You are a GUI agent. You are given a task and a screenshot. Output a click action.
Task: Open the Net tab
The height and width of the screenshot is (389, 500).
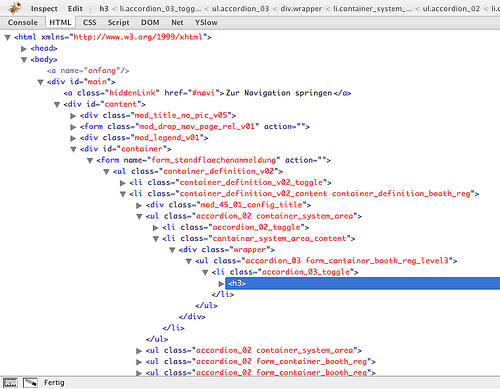(177, 22)
